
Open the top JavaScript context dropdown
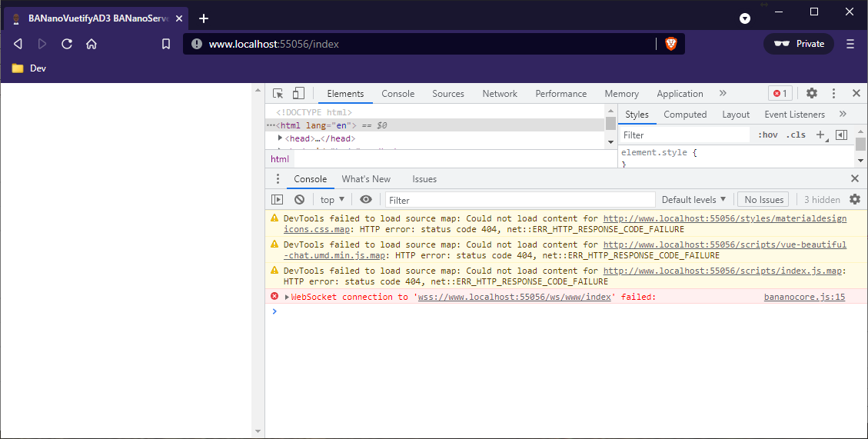[x=332, y=200]
